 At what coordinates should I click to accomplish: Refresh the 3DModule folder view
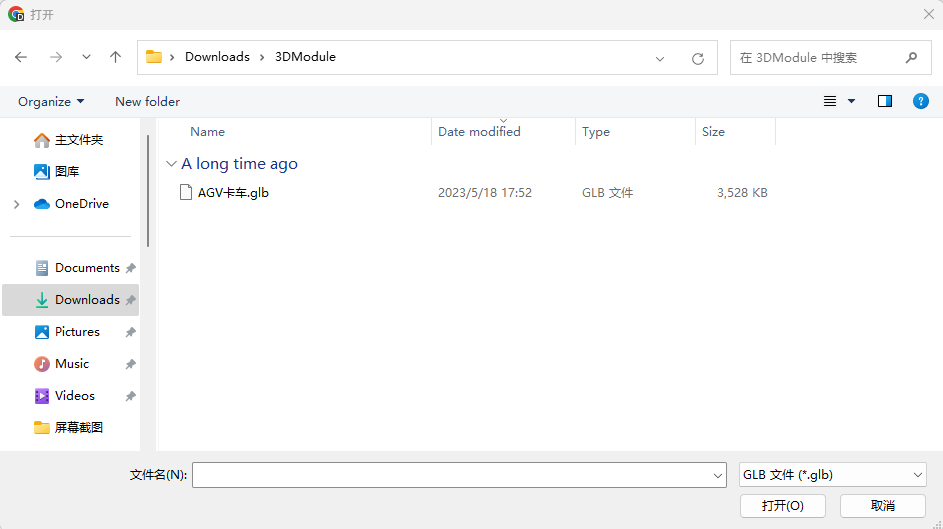(698, 58)
